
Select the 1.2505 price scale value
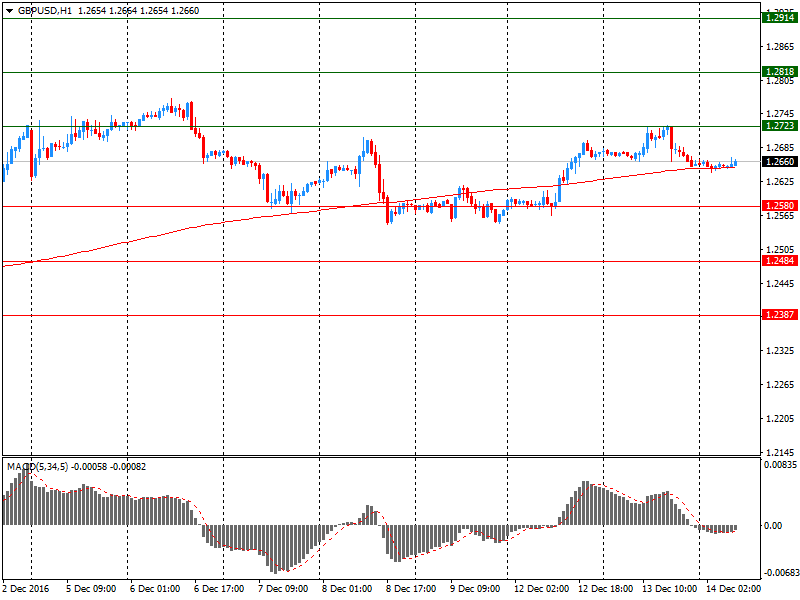coord(780,249)
